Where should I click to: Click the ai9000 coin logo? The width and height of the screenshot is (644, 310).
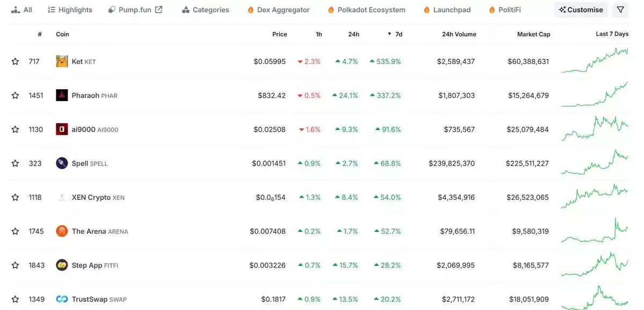pyautogui.click(x=62, y=129)
